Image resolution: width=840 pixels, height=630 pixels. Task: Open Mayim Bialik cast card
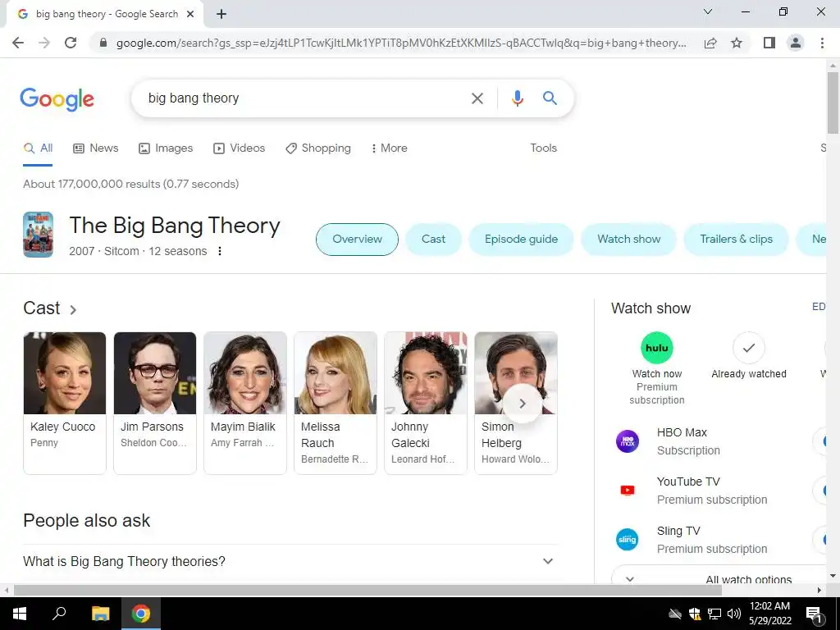tap(245, 403)
